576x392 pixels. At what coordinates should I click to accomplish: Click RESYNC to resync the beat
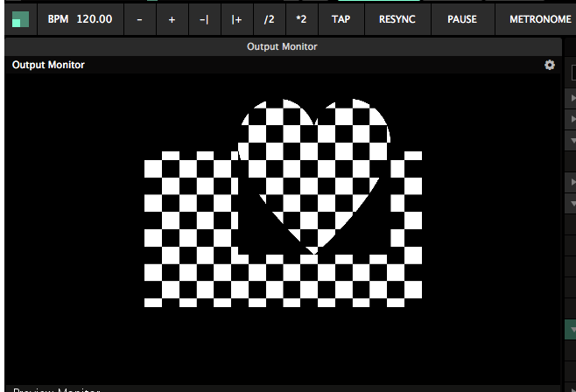[x=397, y=18]
